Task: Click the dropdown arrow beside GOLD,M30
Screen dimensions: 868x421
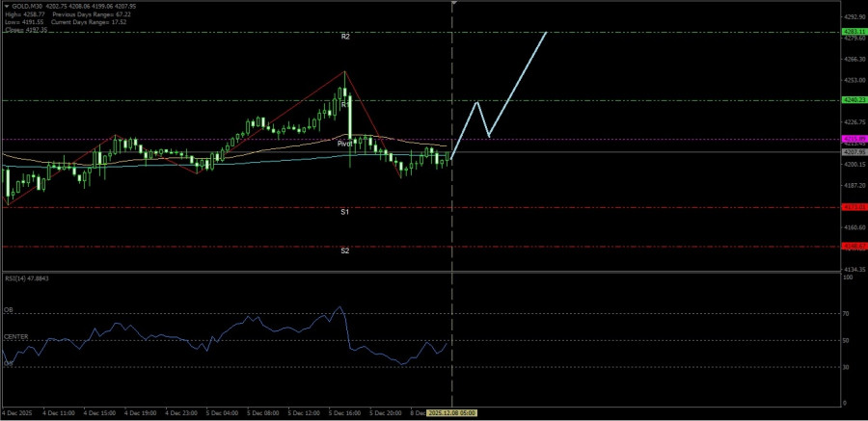Action: point(7,5)
